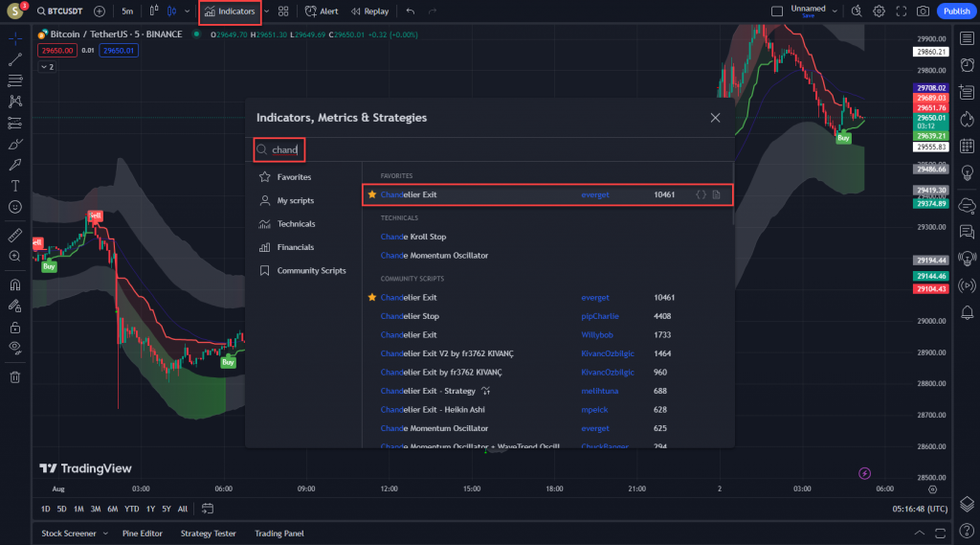Open the Trading Panel tab
This screenshot has width=980, height=545.
tap(279, 534)
